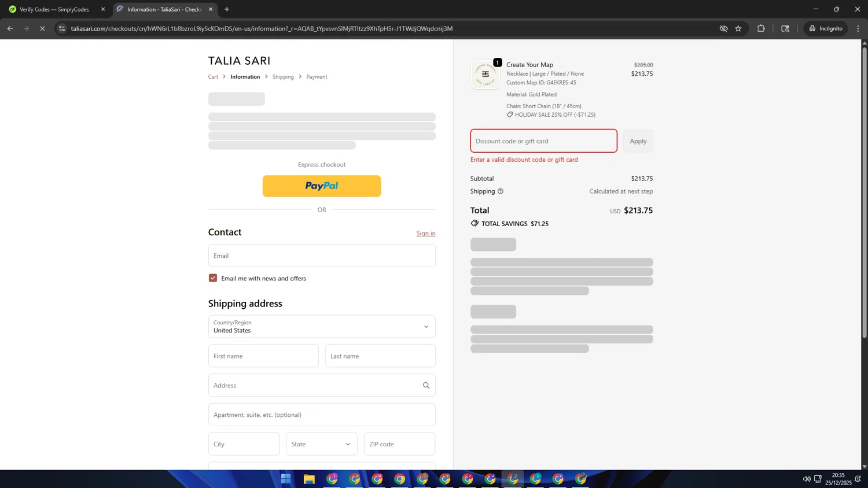868x488 pixels.
Task: Click the Shipping help question-mark icon
Action: point(501,191)
